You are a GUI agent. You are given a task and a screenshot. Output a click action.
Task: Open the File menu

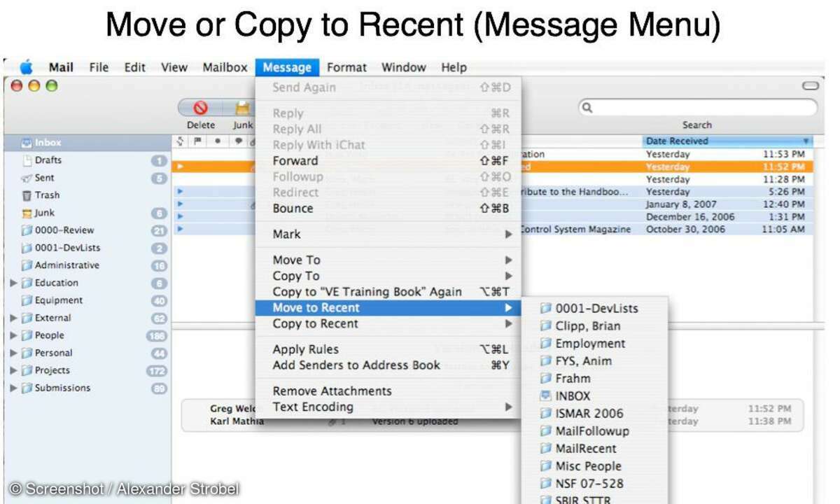[99, 68]
